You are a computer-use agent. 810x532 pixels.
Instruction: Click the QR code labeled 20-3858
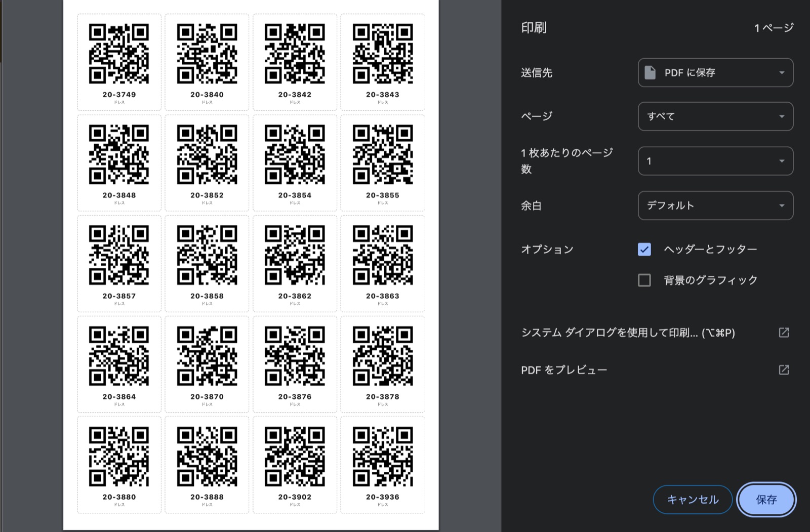click(x=207, y=255)
